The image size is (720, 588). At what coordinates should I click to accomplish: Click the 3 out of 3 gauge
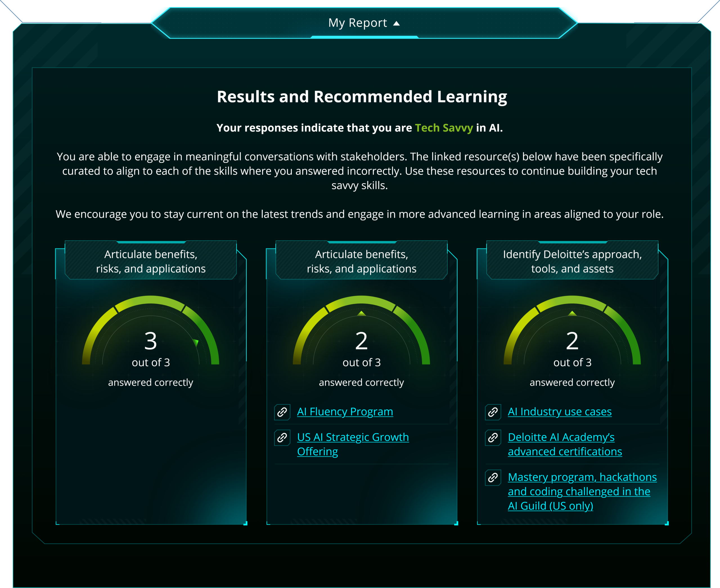[x=150, y=335]
